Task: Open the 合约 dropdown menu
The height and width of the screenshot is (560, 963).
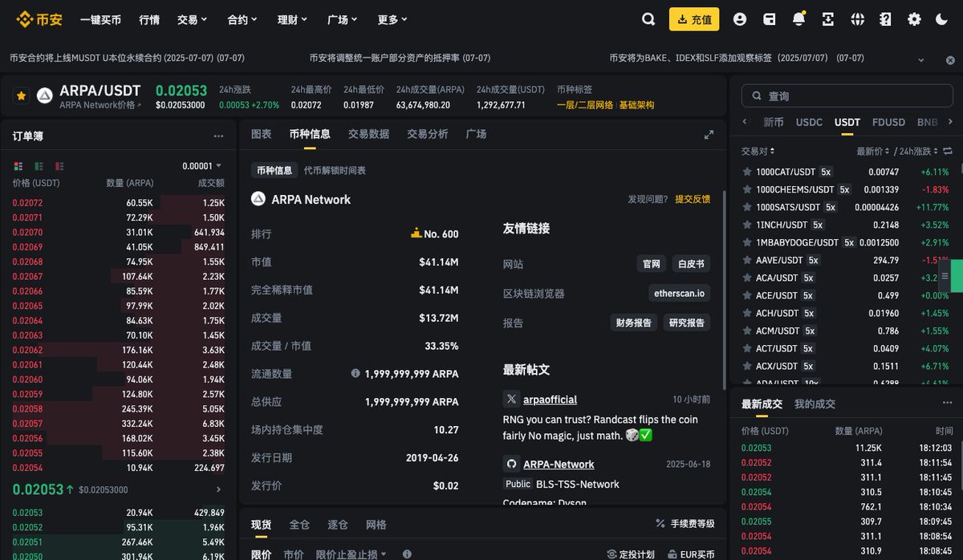Action: (x=242, y=19)
